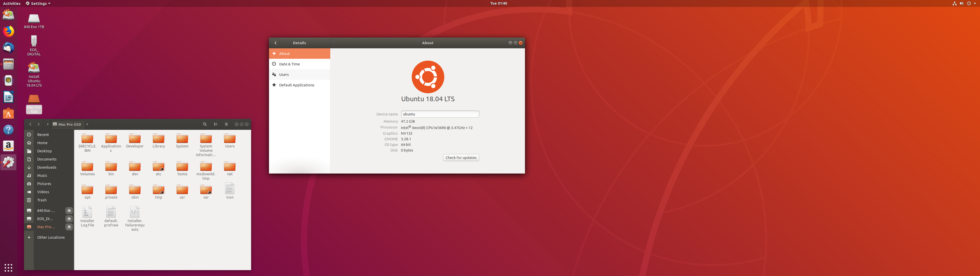
Task: Select the EOS_DIGITAL desktop USB icon
Action: (34, 45)
